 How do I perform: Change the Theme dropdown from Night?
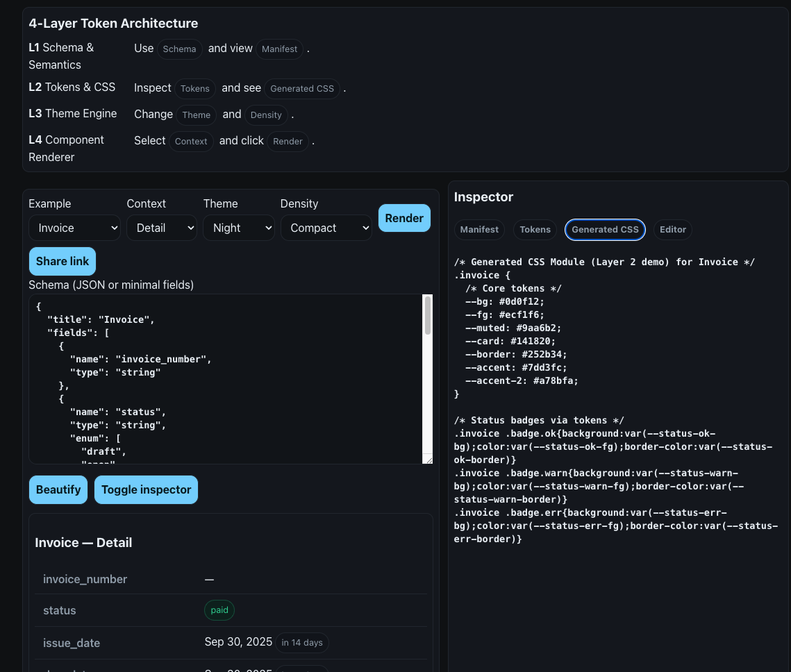click(x=238, y=228)
